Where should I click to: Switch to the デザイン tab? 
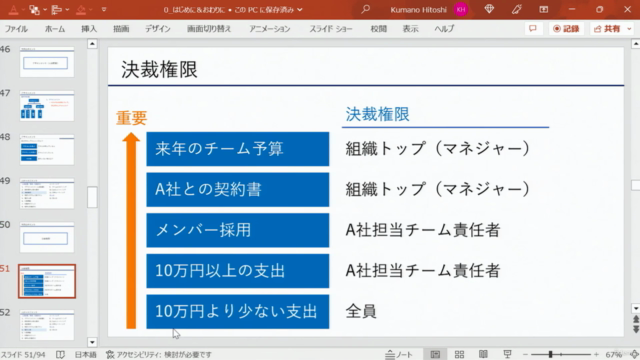point(158,29)
